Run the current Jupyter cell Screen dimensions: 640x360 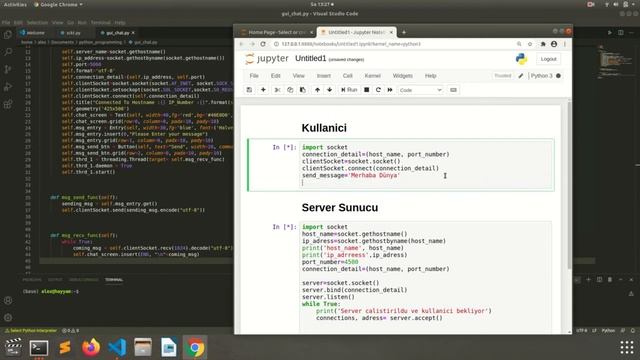pyautogui.click(x=349, y=90)
